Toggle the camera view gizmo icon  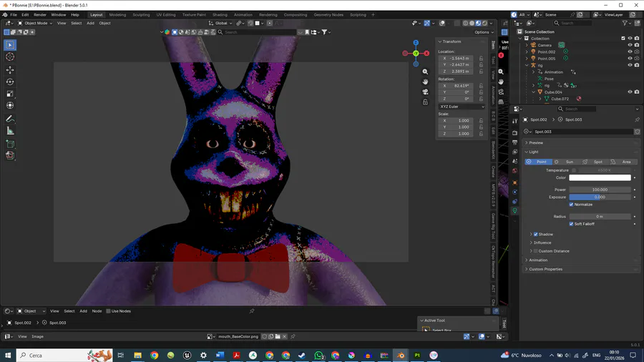425,92
